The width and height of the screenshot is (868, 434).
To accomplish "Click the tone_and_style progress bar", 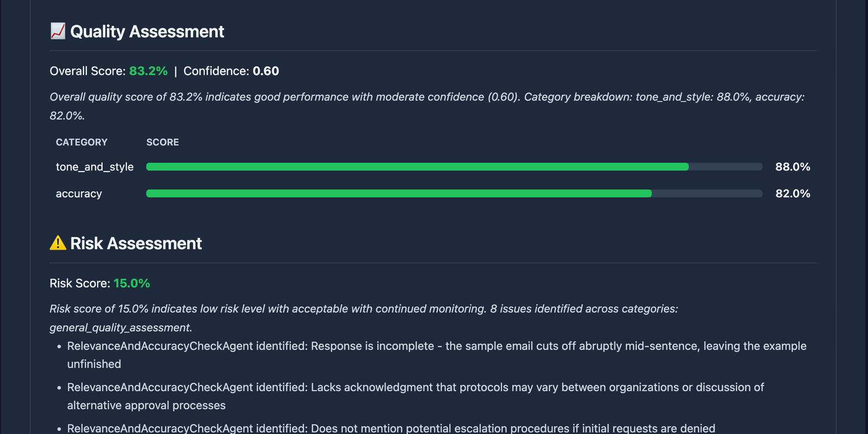I will [454, 167].
